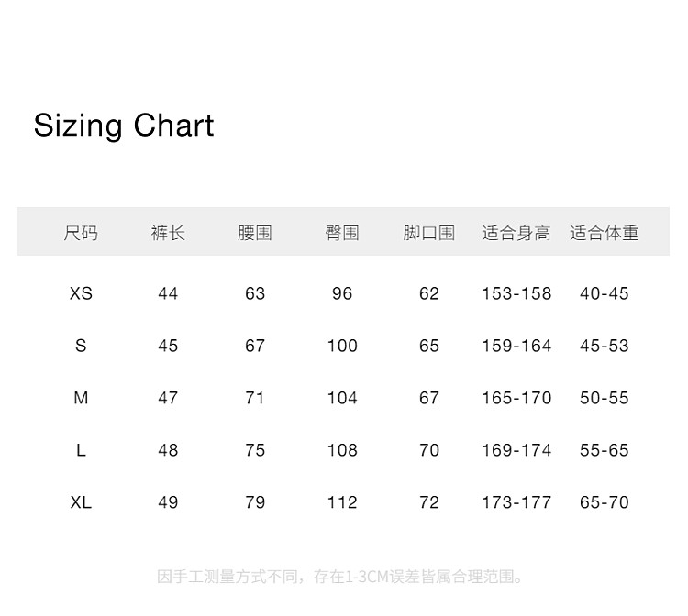Click the XS size row label
This screenshot has width=688, height=616.
point(81,293)
